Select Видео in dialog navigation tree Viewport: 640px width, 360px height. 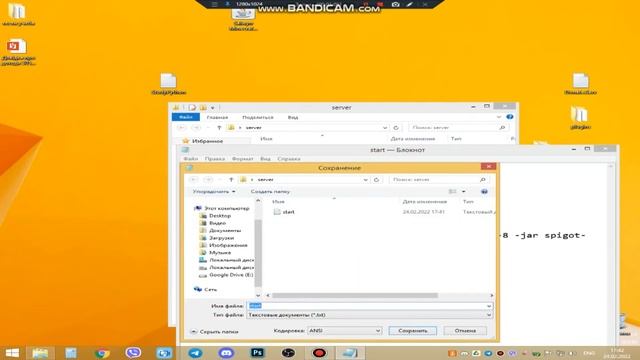(x=217, y=223)
